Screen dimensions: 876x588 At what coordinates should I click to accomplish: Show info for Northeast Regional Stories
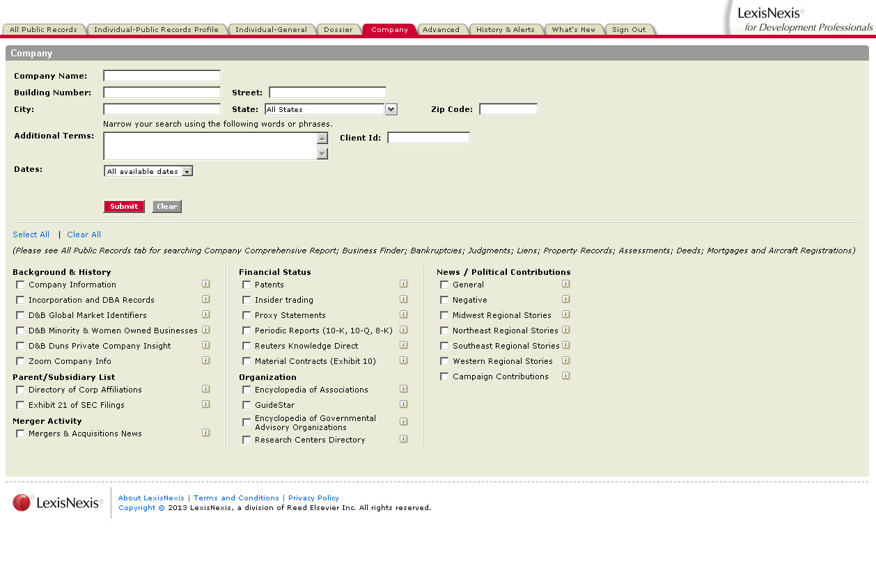tap(566, 330)
